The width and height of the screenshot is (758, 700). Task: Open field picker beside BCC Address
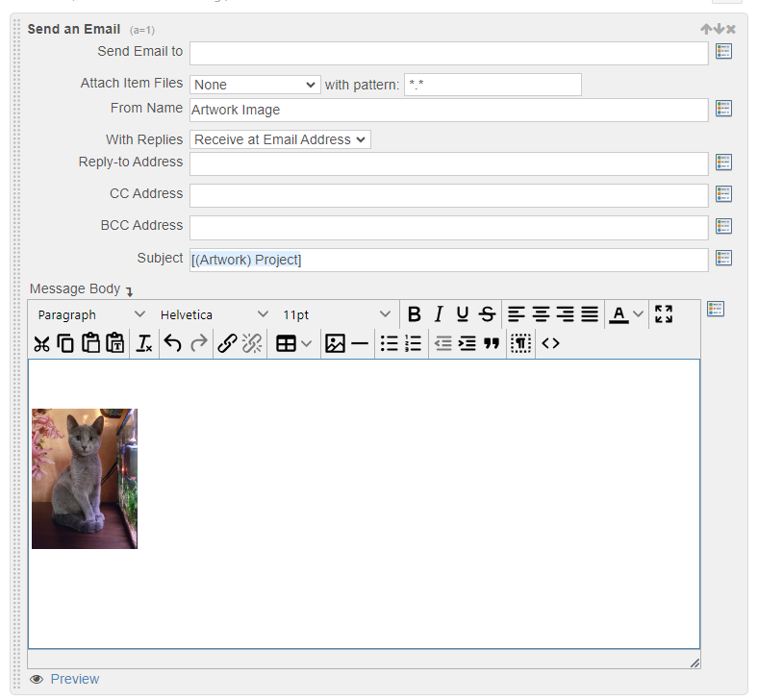coord(723,226)
